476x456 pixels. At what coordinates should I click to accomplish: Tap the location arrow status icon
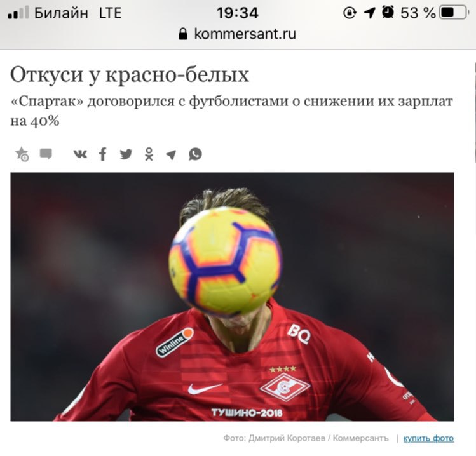pyautogui.click(x=369, y=13)
